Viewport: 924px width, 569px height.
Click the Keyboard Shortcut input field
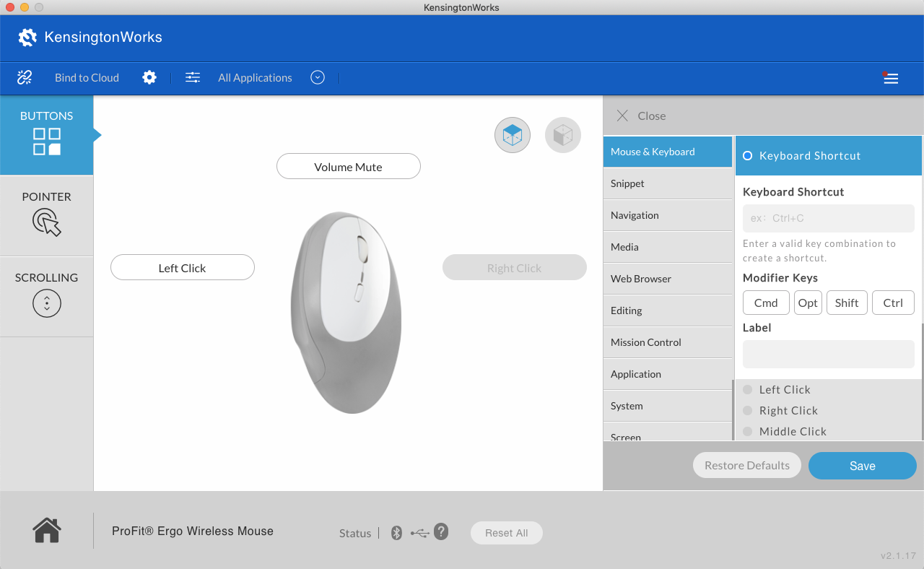pos(829,218)
